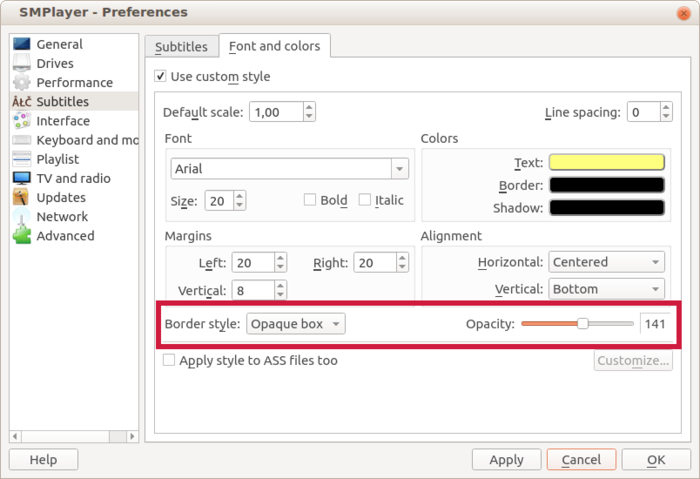Disable the Use custom style checkbox
This screenshot has height=479, width=700.
coord(161,76)
